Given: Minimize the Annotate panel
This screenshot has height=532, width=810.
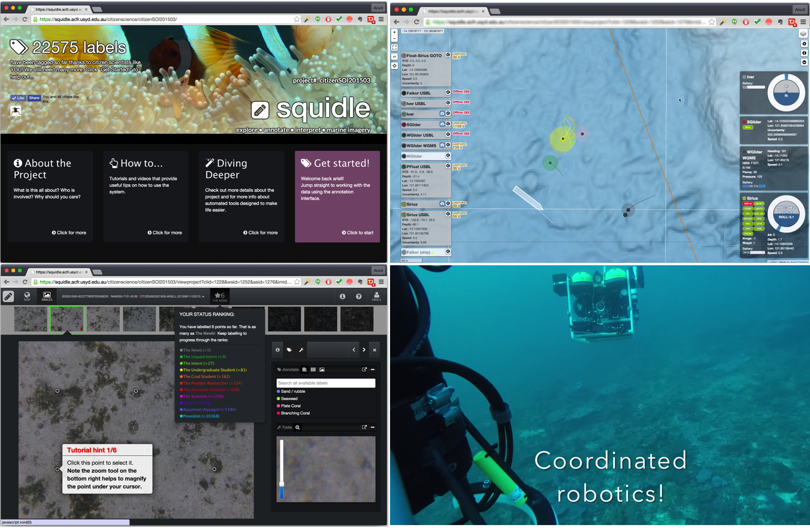Looking at the screenshot, I should click(373, 369).
